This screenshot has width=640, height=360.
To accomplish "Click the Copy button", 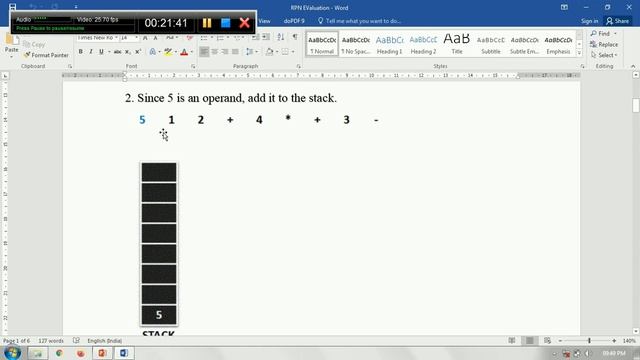I will [x=34, y=44].
